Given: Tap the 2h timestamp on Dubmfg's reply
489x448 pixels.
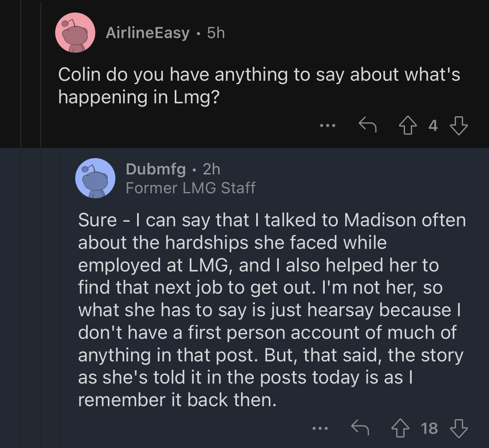Looking at the screenshot, I should click(x=211, y=169).
